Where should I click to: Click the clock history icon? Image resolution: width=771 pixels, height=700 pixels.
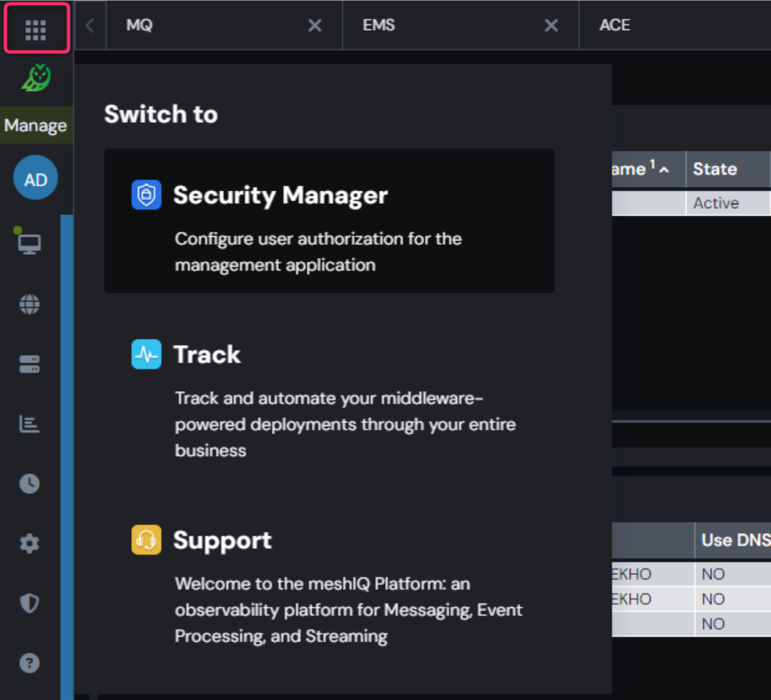pos(30,483)
